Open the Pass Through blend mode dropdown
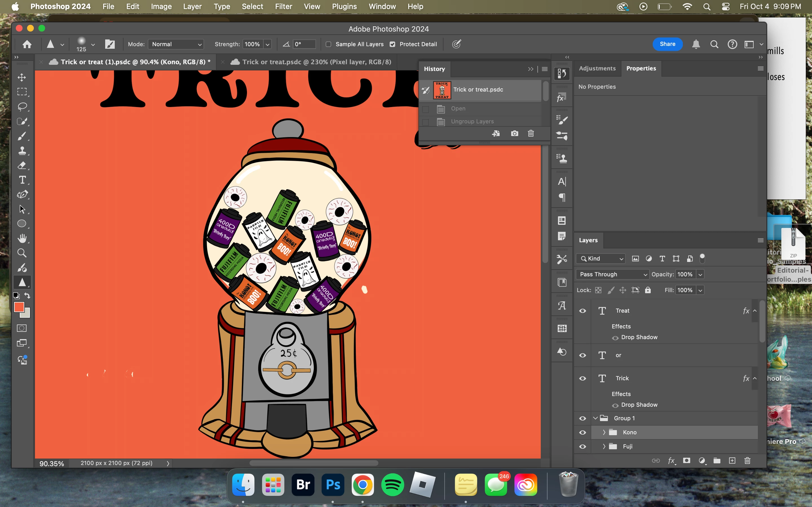 click(x=612, y=274)
